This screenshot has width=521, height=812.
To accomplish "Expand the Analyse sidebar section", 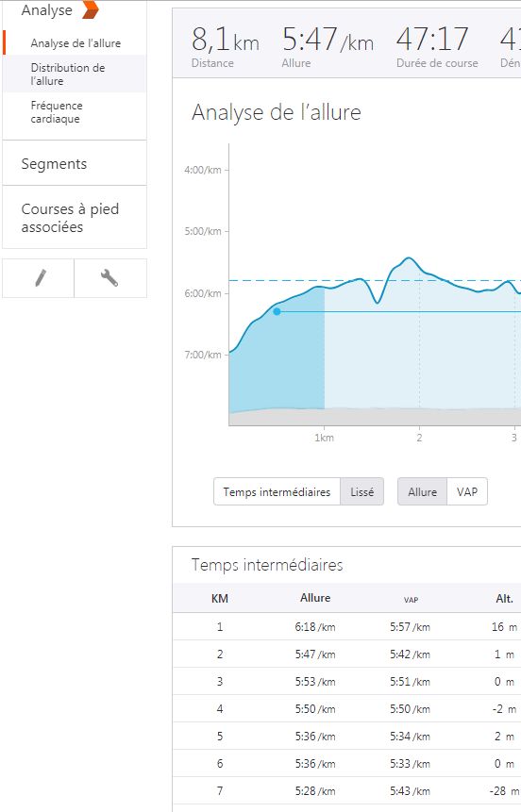I will 46,9.
